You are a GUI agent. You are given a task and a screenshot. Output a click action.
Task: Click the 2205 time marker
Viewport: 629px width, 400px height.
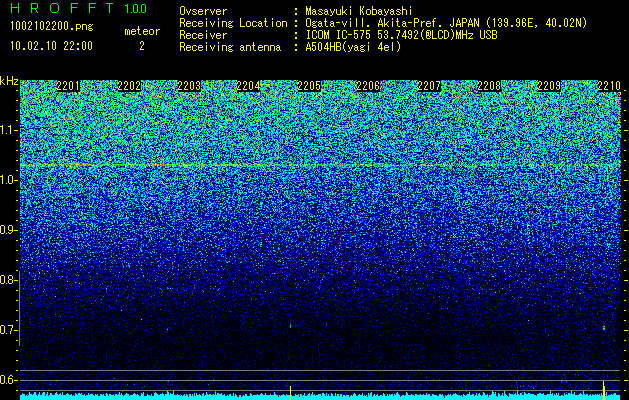309,86
